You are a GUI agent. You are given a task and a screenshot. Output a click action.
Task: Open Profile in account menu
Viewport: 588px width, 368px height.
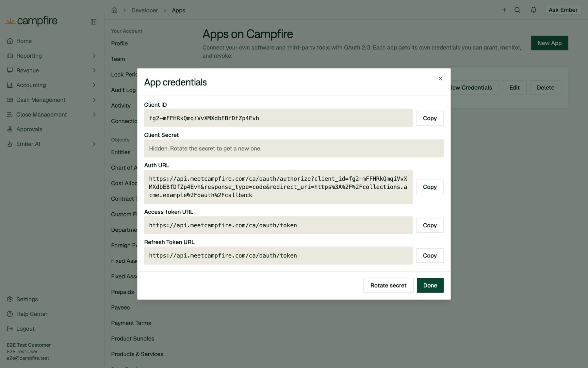pyautogui.click(x=119, y=44)
